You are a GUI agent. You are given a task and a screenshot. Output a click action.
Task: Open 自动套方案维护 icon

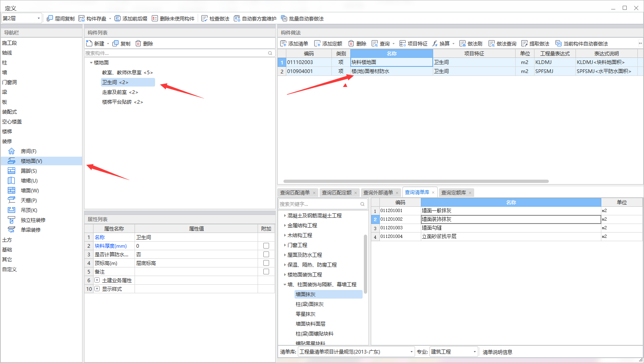tap(237, 18)
